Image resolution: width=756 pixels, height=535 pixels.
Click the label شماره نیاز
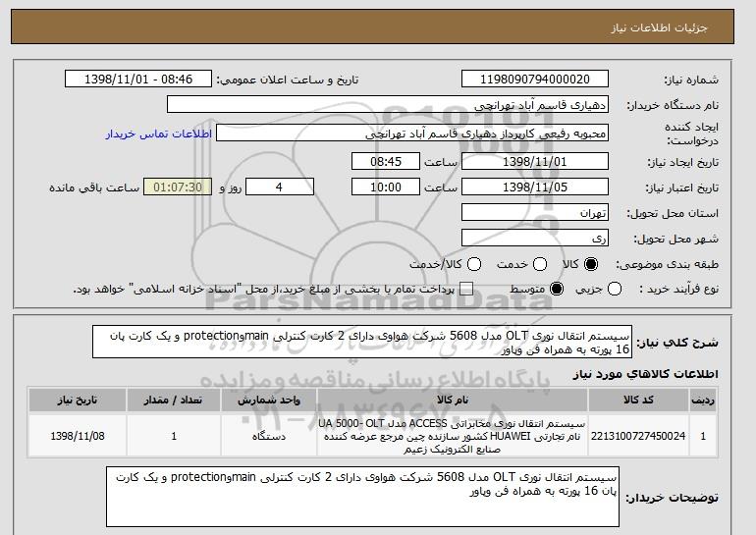point(691,80)
